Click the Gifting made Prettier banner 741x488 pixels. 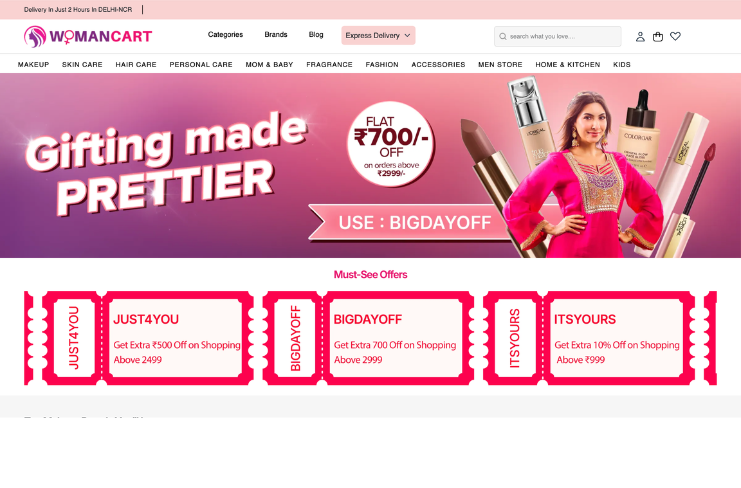click(x=370, y=165)
